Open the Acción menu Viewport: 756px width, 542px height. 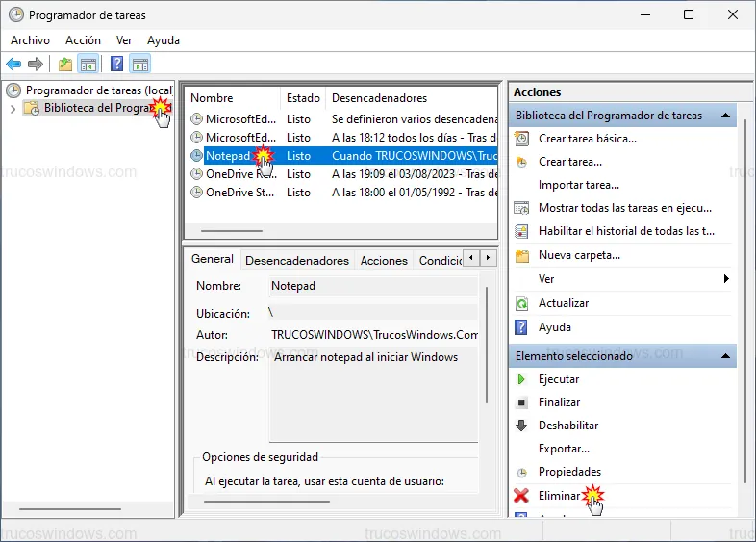click(x=83, y=40)
